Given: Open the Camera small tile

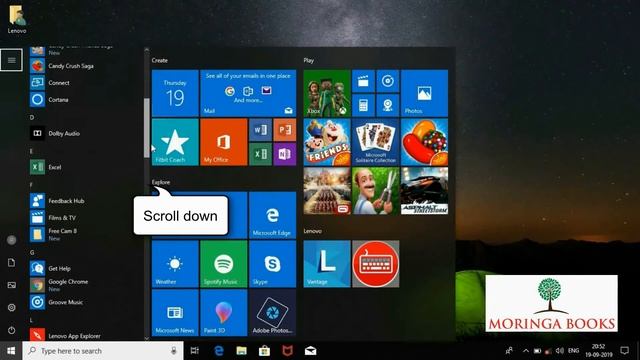Looking at the screenshot, I should (388, 105).
